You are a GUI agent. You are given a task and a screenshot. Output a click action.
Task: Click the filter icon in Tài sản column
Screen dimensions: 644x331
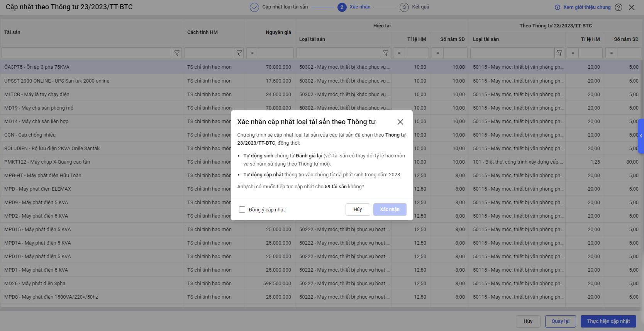tap(177, 53)
